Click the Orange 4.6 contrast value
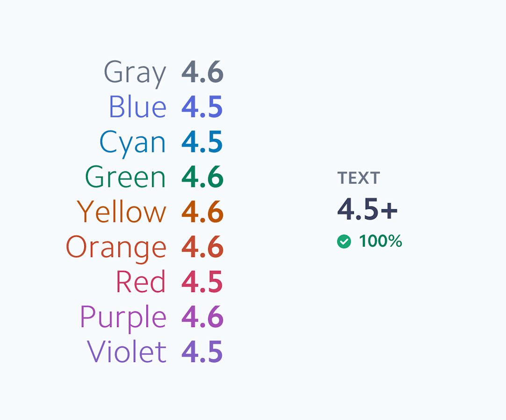 [202, 247]
